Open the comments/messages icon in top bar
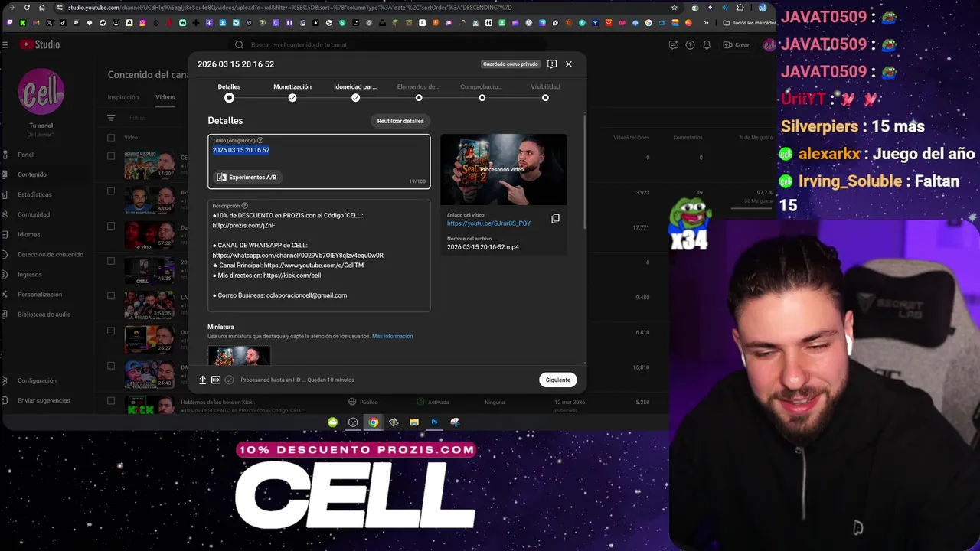Viewport: 980px width, 551px height. point(673,45)
